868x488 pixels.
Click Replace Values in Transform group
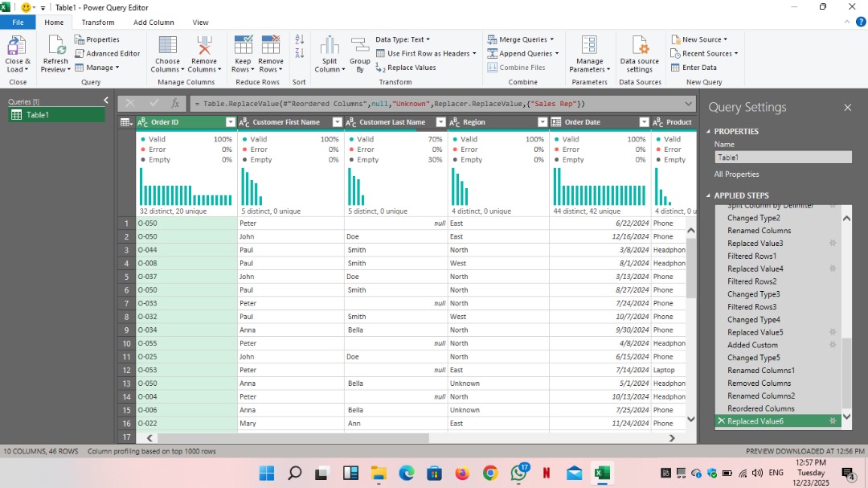tap(406, 68)
